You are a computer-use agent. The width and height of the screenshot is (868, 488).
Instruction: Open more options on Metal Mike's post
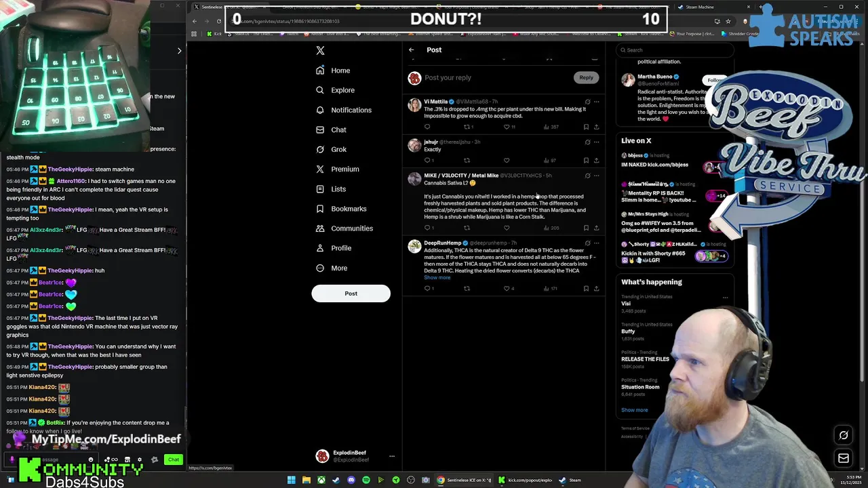(596, 176)
